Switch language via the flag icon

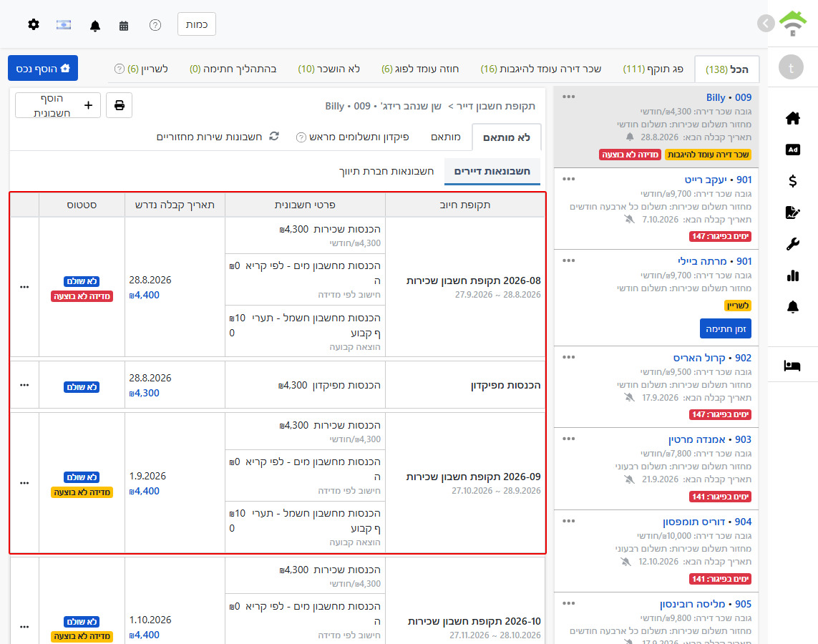click(x=64, y=24)
